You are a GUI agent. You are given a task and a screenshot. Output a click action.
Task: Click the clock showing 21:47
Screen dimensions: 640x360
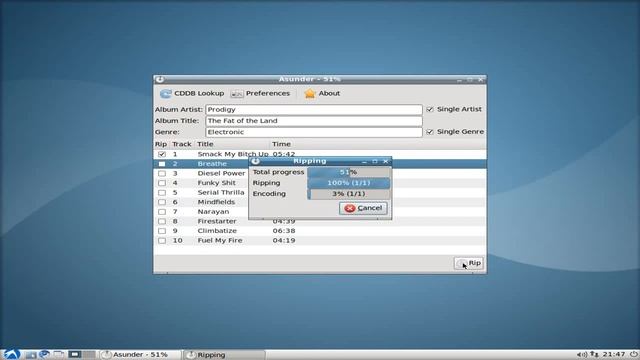coord(614,354)
